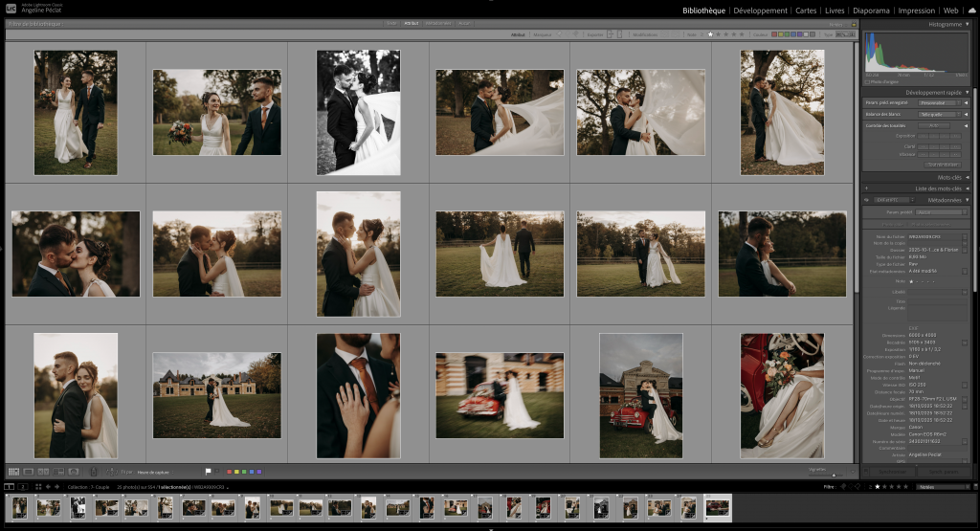Click the 'Tout réinitialiser' button
The width and height of the screenshot is (980, 531).
point(942,165)
